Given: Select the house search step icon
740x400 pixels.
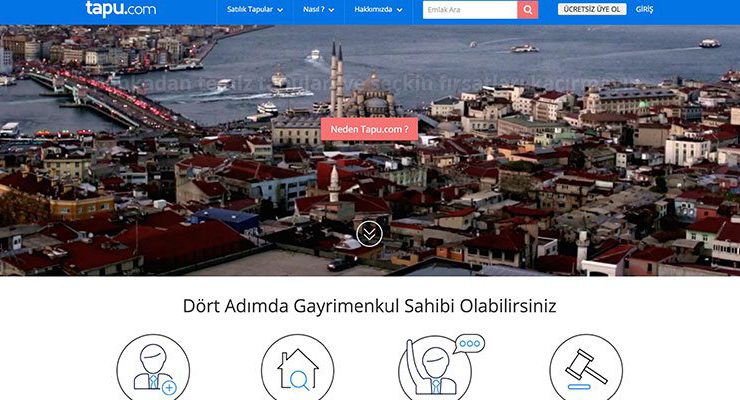Looking at the screenshot, I should (x=298, y=368).
